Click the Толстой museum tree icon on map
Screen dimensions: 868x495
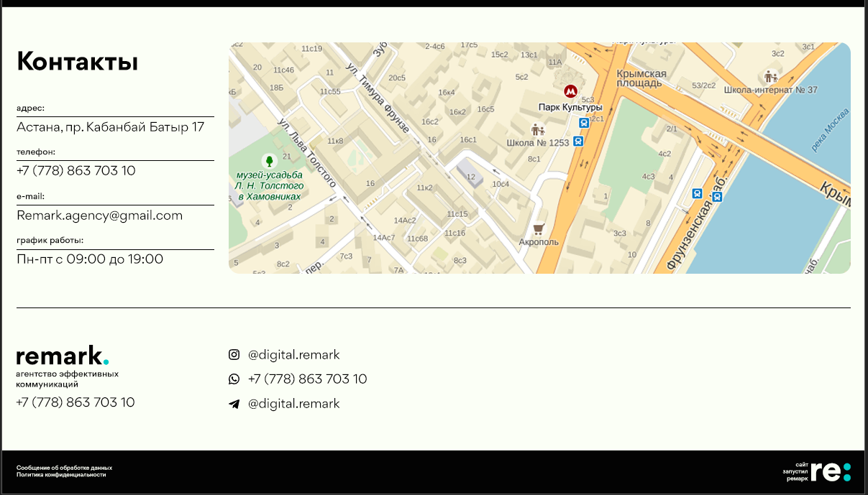pyautogui.click(x=269, y=160)
